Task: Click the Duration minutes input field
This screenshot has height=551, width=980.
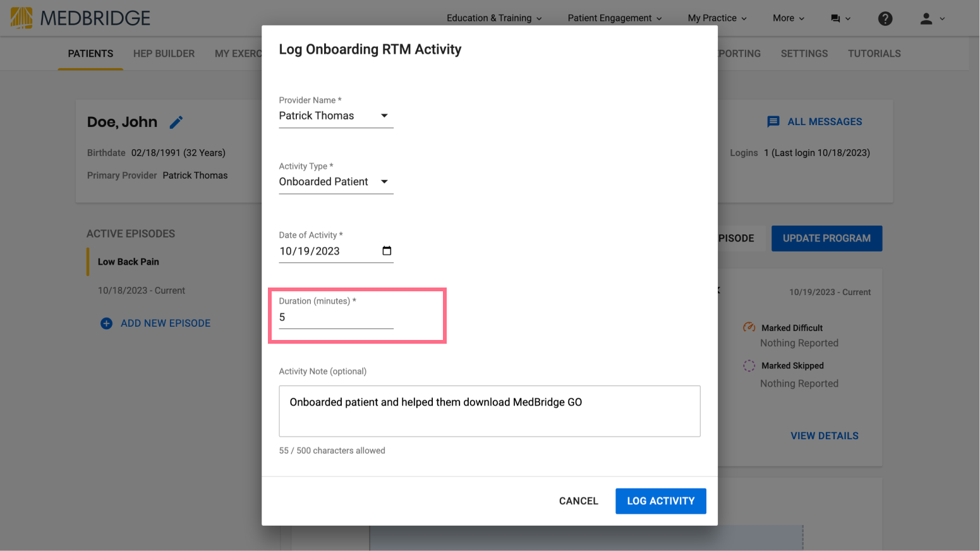Action: coord(336,318)
